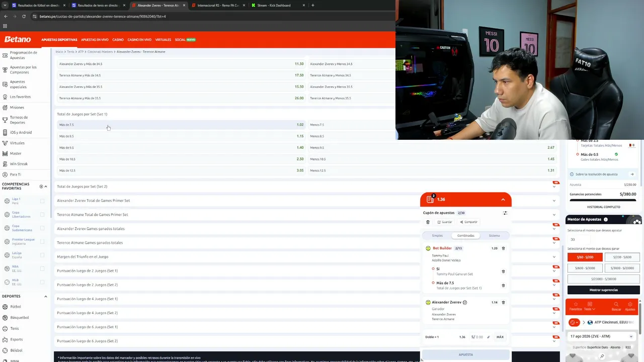The image size is (644, 362).
Task: Open Casino menu item
Action: (x=118, y=39)
